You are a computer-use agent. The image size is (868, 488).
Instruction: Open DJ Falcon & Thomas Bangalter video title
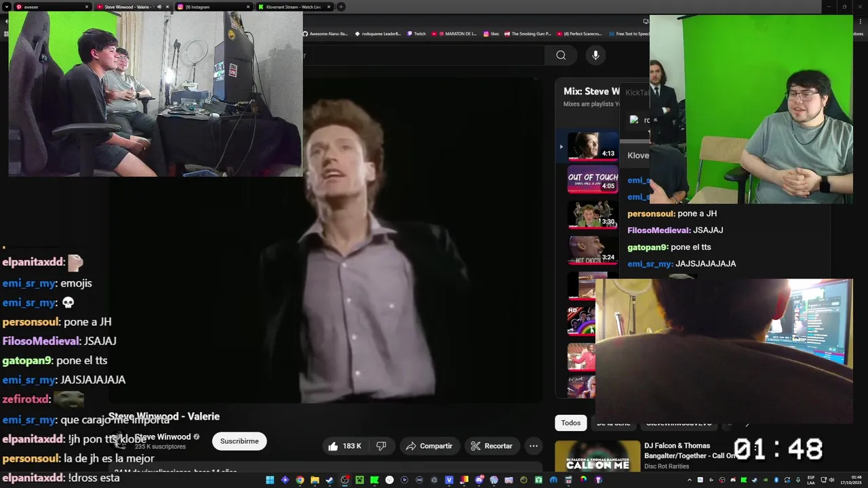coord(689,451)
